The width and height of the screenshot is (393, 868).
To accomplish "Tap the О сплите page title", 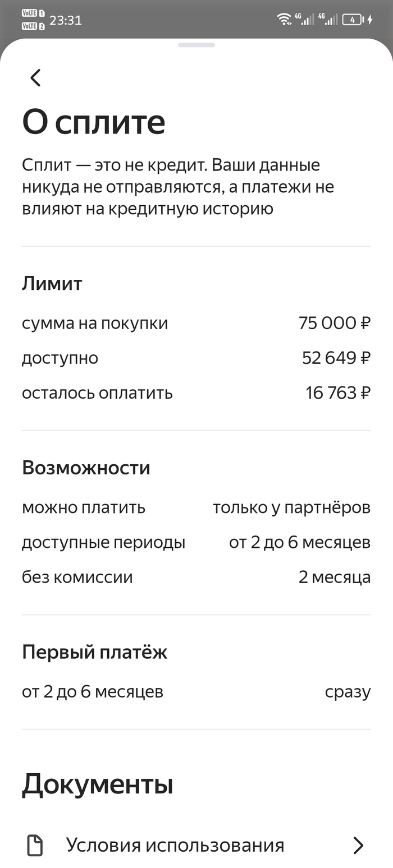I will (94, 122).
